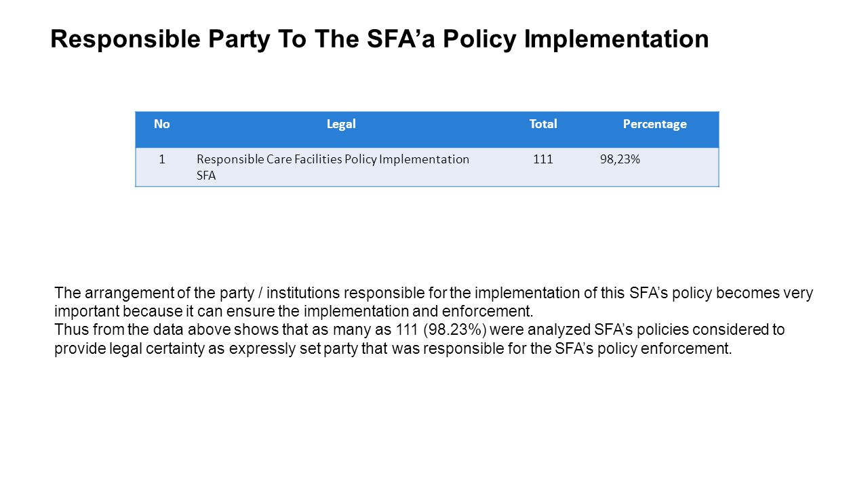
Task: Select the 'Percentage' column header
Action: 654,124
